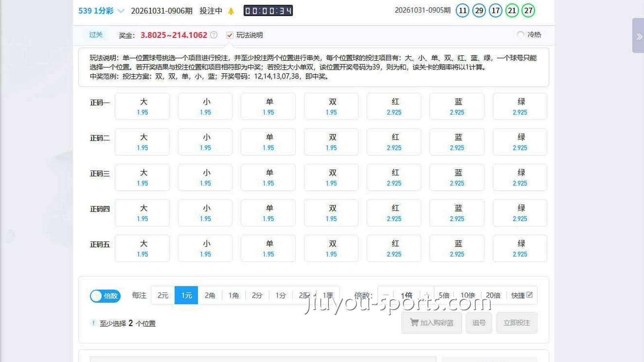Click the 追号 button
The width and height of the screenshot is (644, 362).
point(479,323)
